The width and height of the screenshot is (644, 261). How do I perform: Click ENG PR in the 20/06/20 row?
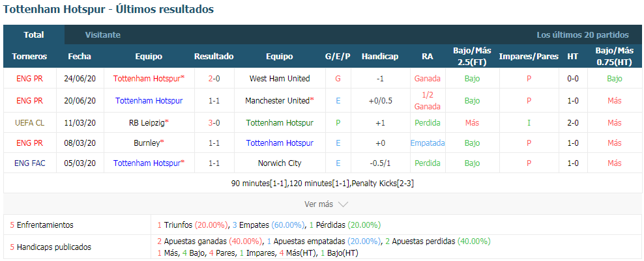[29, 100]
